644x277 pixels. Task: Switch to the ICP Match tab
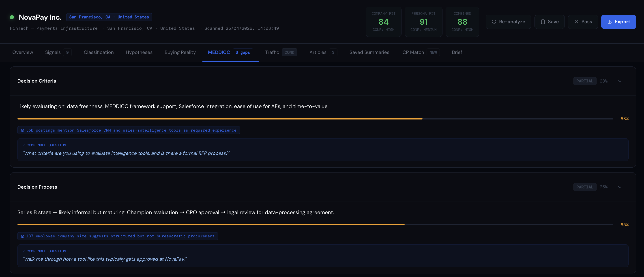[421, 52]
